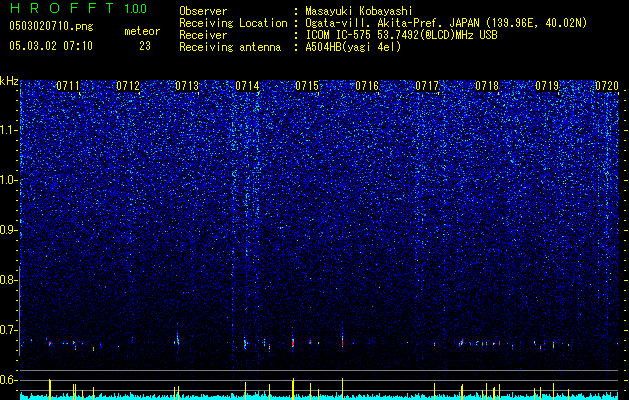The image size is (629, 400).
Task: Click the Receiving Location label
Action: point(233,23)
